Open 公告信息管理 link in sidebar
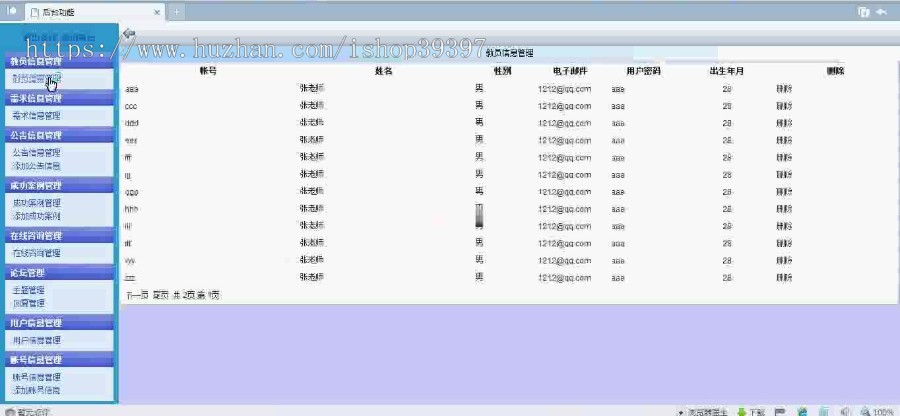 (x=36, y=153)
